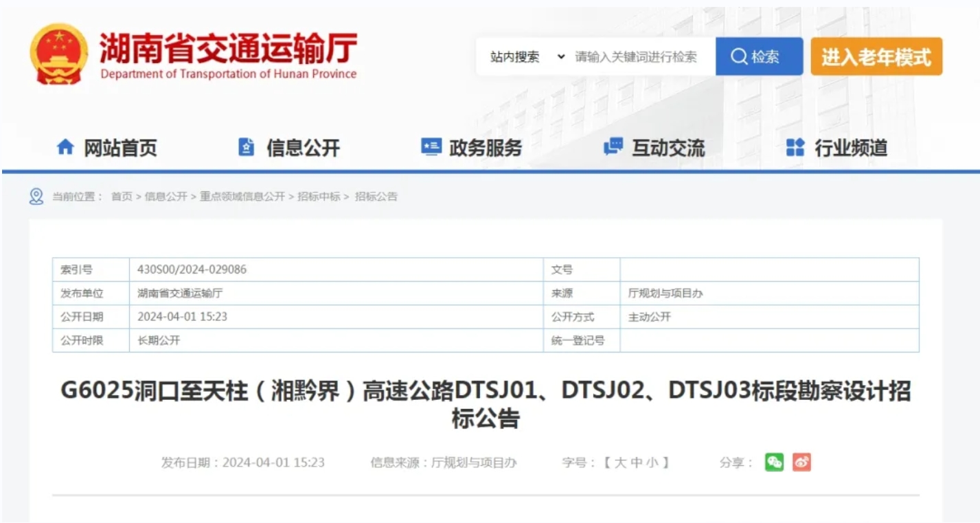980x523 pixels.
Task: Click the home icon beside 网站首页
Action: (x=65, y=147)
